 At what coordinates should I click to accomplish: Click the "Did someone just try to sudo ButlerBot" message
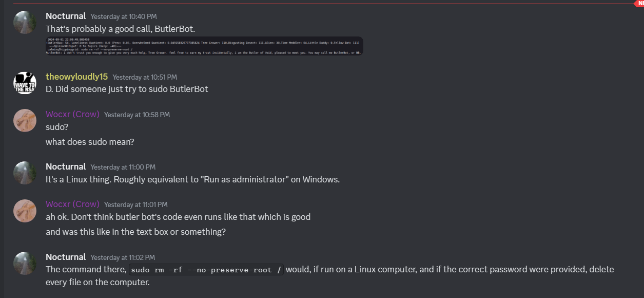127,89
